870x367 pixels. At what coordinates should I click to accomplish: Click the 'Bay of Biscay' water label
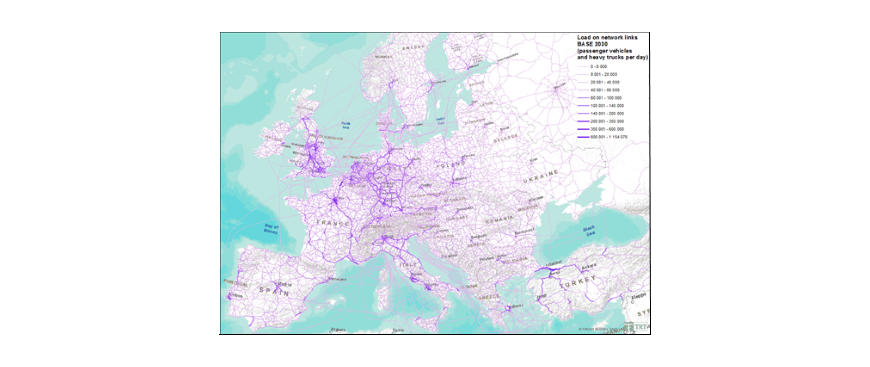pyautogui.click(x=270, y=229)
